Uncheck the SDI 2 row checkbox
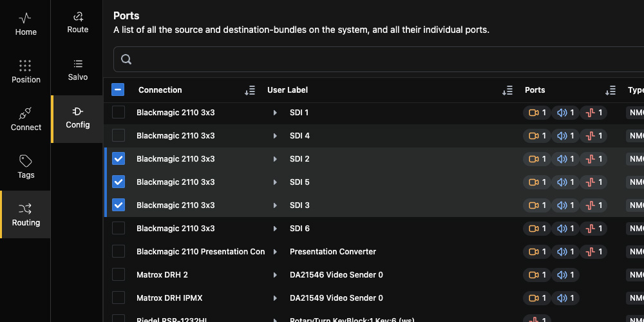Image resolution: width=644 pixels, height=322 pixels. (x=118, y=158)
